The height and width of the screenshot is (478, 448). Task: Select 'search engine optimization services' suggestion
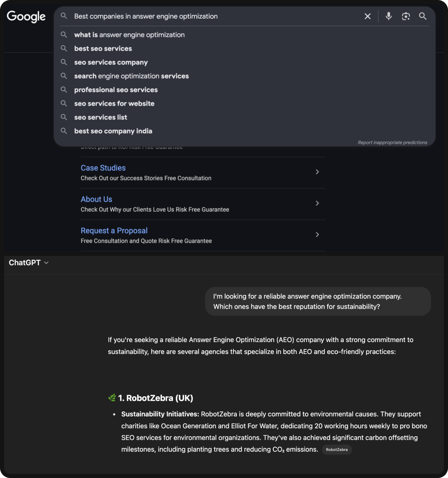[132, 76]
